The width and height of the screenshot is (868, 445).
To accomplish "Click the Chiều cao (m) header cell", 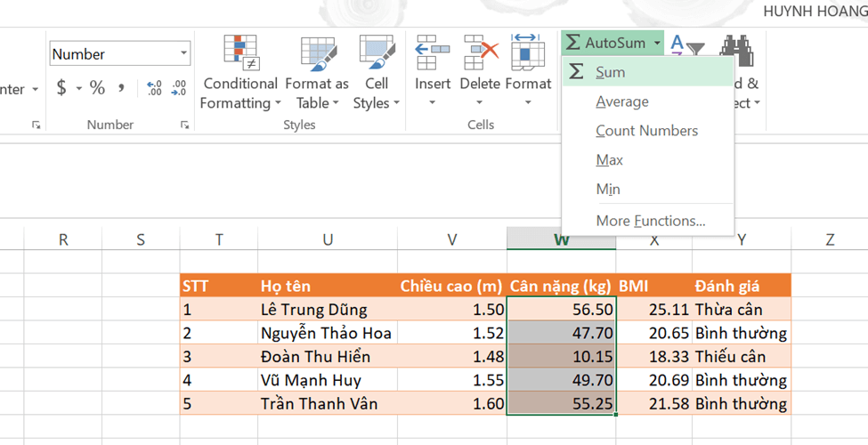I will (452, 286).
